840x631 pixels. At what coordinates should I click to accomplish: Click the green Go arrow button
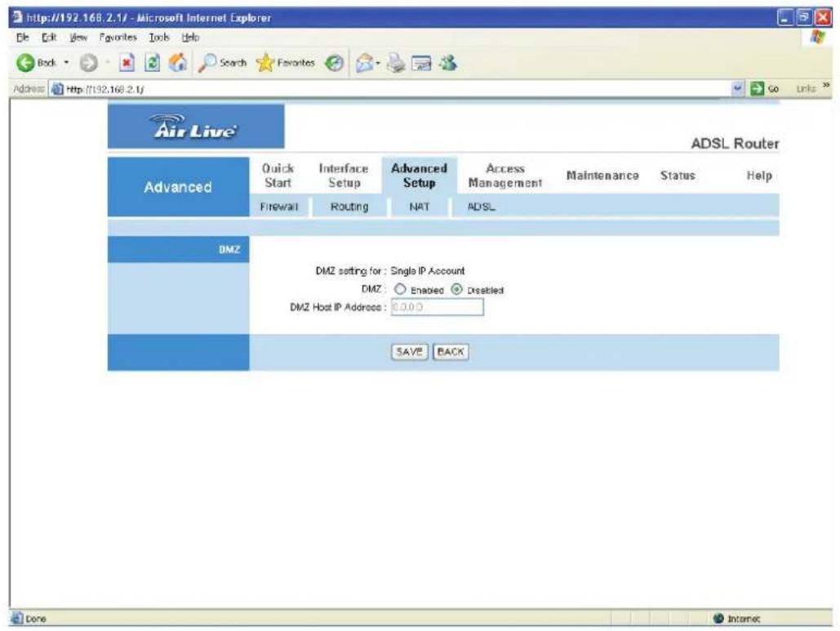click(x=757, y=88)
